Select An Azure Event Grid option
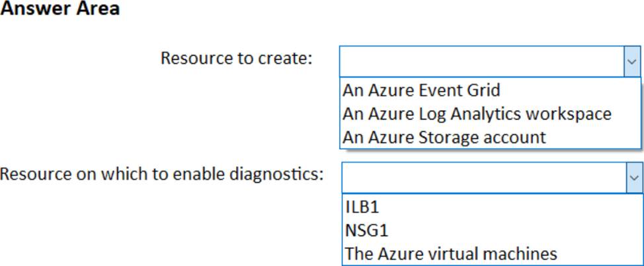This screenshot has height=266, width=644. pyautogui.click(x=421, y=90)
